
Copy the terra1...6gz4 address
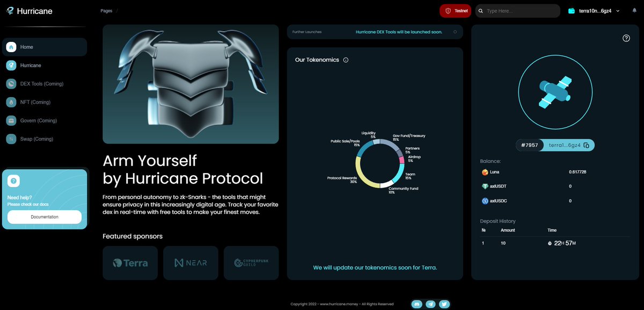pos(586,145)
